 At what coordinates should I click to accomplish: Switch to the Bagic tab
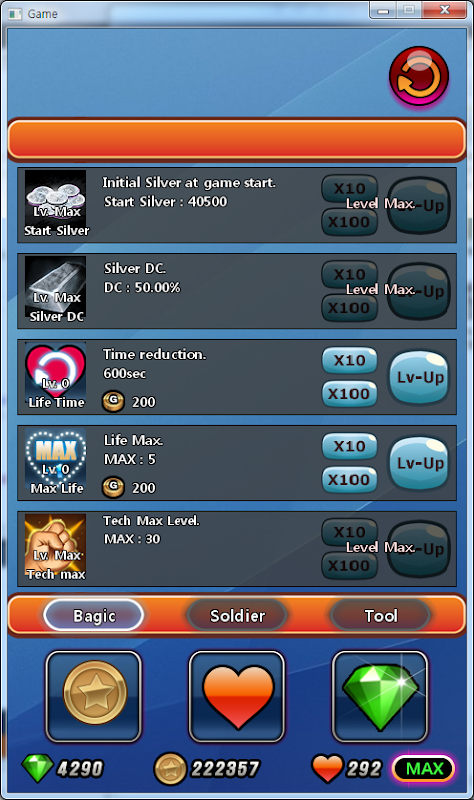(x=94, y=615)
